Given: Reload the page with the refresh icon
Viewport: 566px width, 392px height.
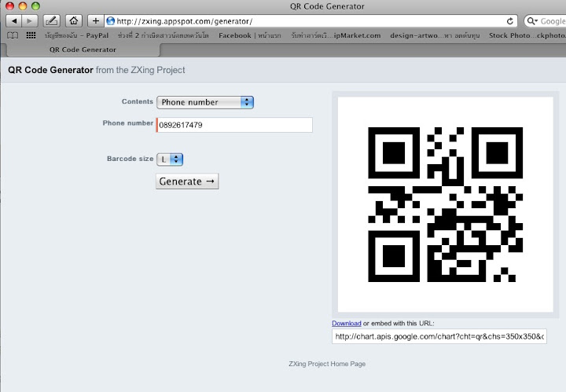Looking at the screenshot, I should [x=509, y=21].
